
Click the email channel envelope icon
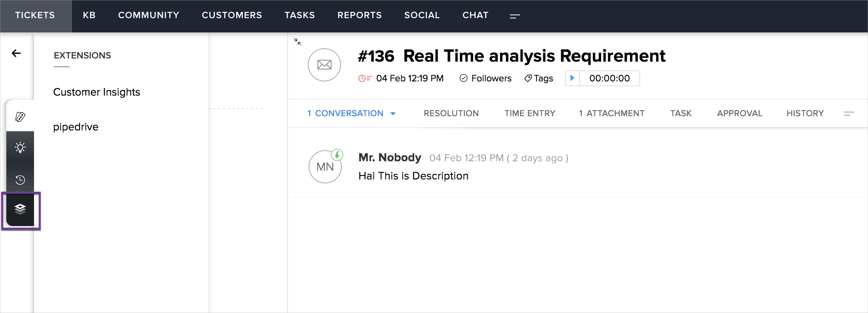coord(324,65)
